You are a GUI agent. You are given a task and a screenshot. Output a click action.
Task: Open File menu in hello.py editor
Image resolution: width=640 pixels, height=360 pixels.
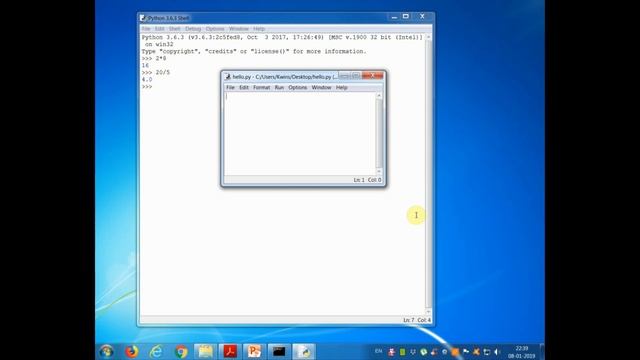tap(230, 87)
